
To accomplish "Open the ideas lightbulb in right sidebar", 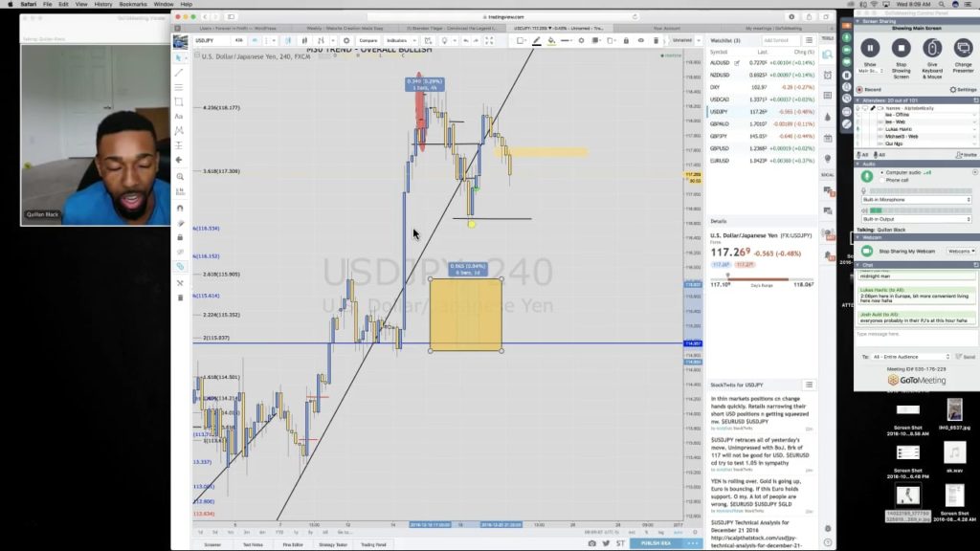I will 828,159.
